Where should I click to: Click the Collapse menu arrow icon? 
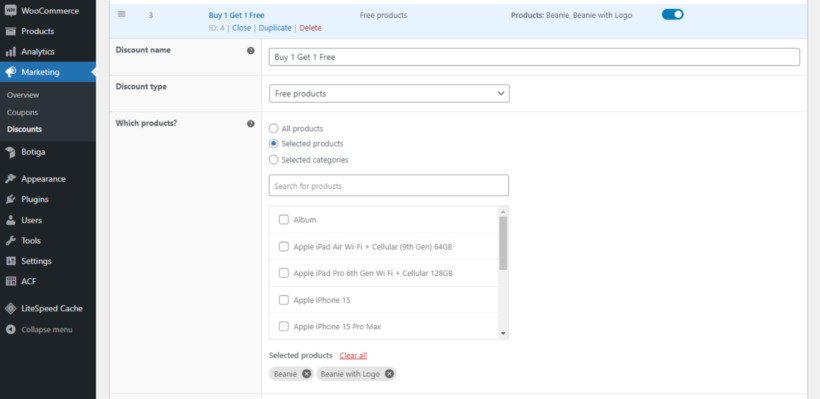(x=10, y=330)
